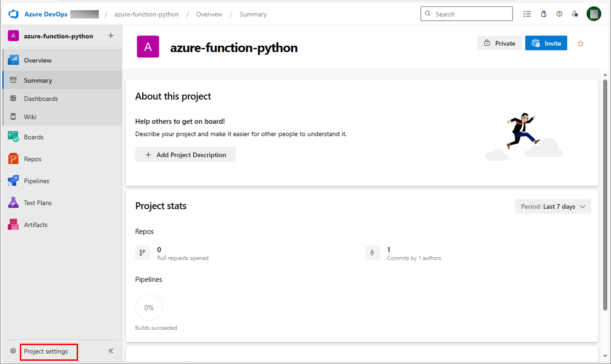Click the plus icon beside project name
Image resolution: width=611 pixels, height=364 pixels.
[x=110, y=36]
